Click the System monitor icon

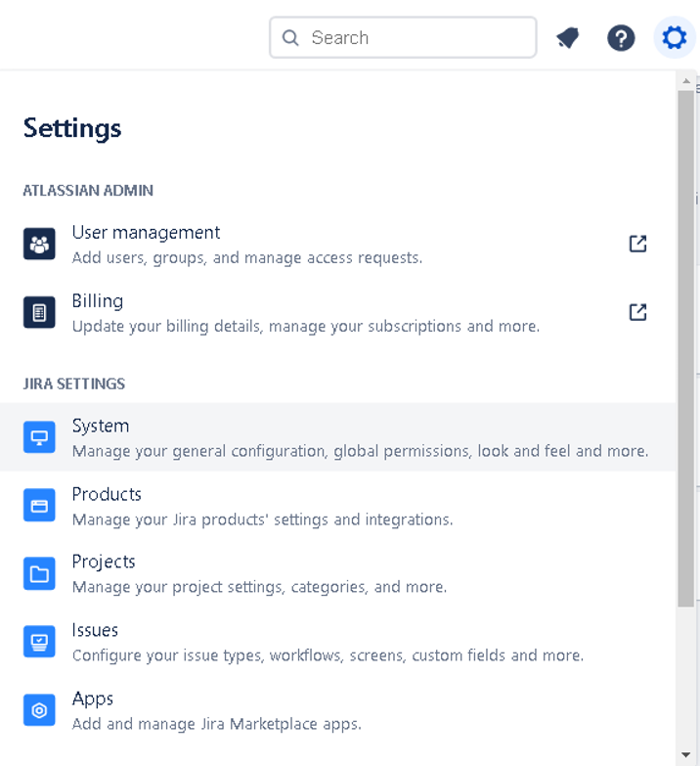pyautogui.click(x=39, y=436)
